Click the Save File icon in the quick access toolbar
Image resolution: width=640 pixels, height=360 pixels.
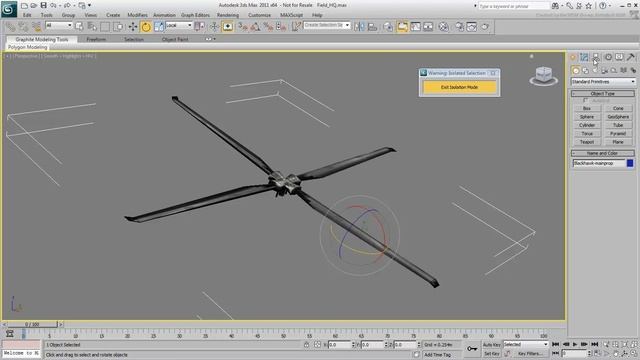tap(43, 5)
